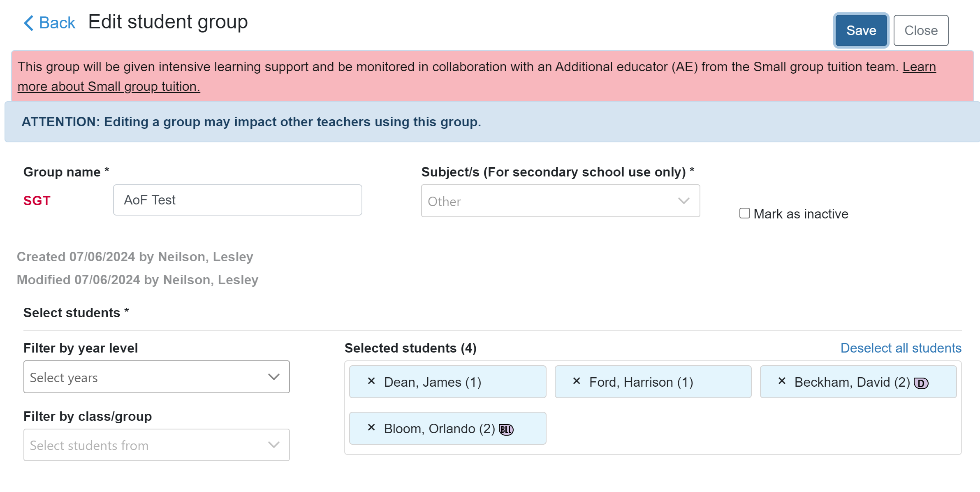Click the Group name text field
Viewport: 980px width, 492px height.
click(237, 200)
